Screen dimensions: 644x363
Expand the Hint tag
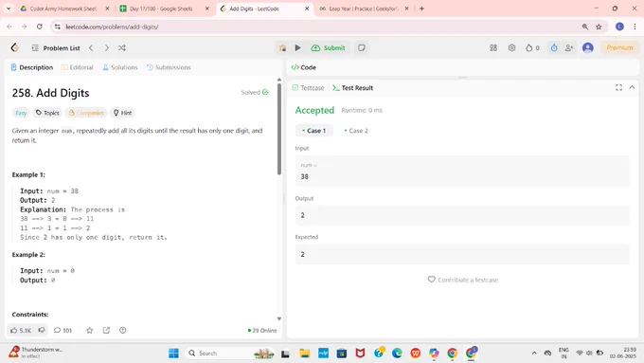(x=122, y=113)
